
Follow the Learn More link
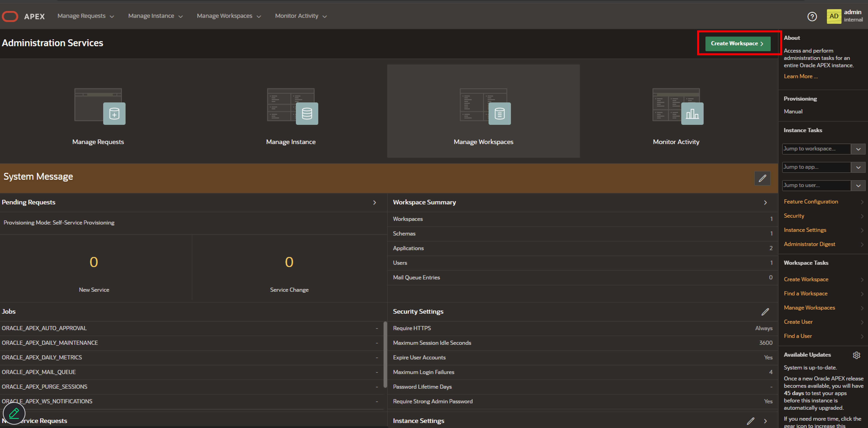[x=800, y=76]
